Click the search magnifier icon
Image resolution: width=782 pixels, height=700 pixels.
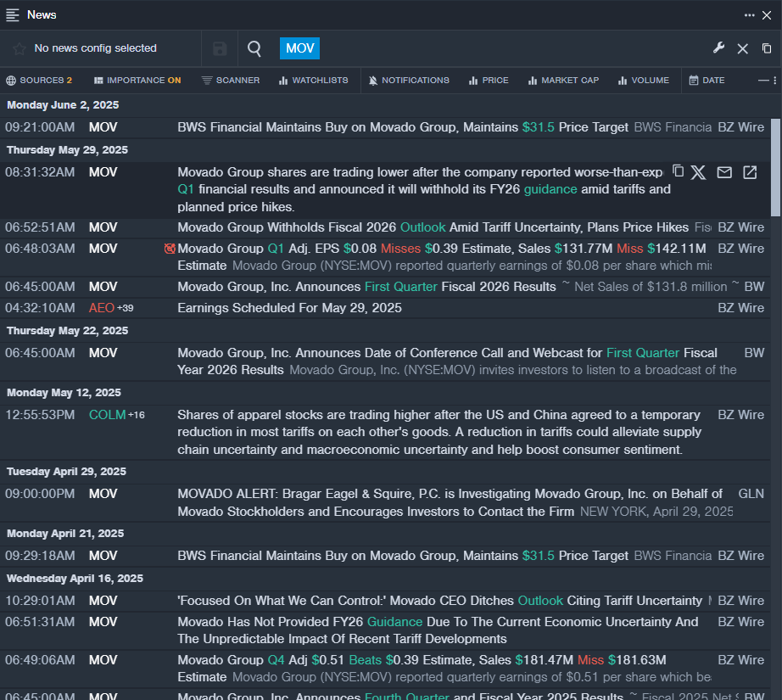click(254, 48)
